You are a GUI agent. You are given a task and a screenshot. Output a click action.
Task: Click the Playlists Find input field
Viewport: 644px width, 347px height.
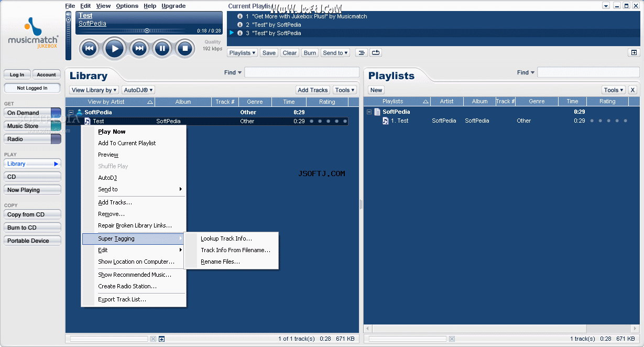pyautogui.click(x=588, y=73)
